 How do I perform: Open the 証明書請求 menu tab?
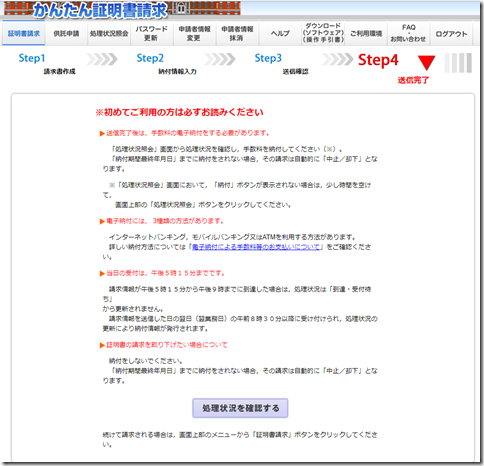click(x=24, y=33)
